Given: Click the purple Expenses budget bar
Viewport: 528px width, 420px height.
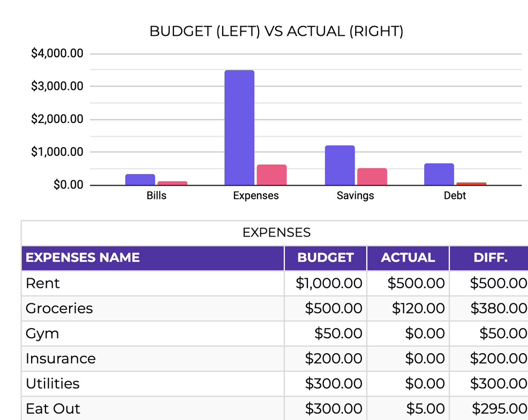Looking at the screenshot, I should (239, 127).
